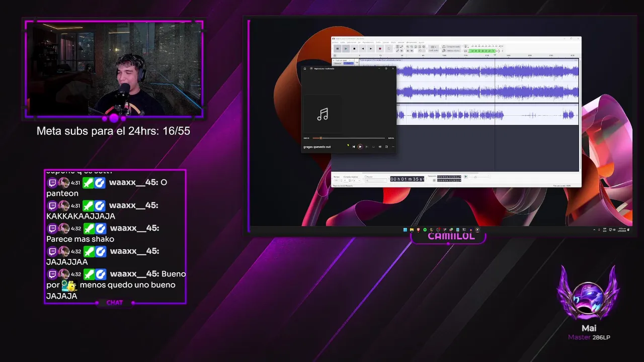Screen dimensions: 644x362
Task: Click Audacity's Silence audio selection icon
Action: coord(412,51)
